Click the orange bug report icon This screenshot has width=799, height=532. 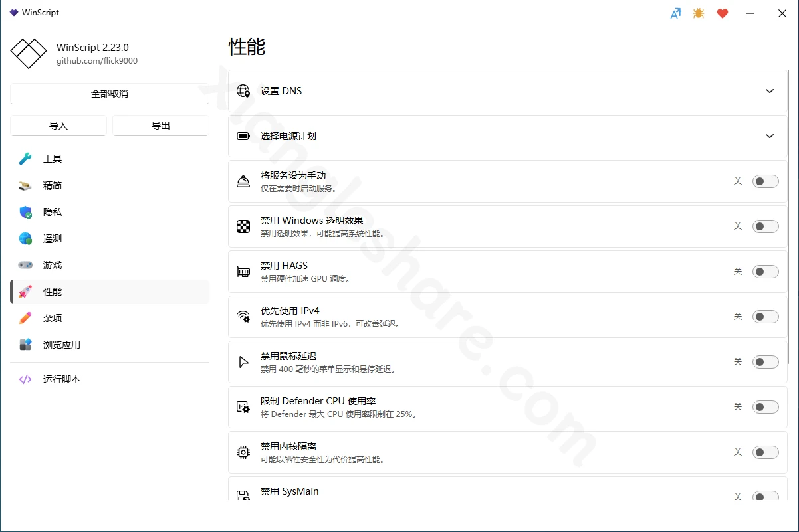tap(699, 13)
